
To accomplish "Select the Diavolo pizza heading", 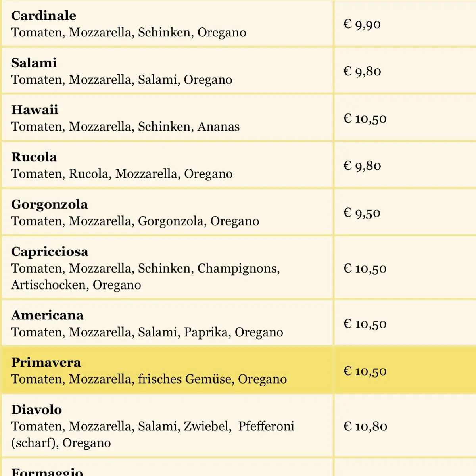I will click(36, 409).
